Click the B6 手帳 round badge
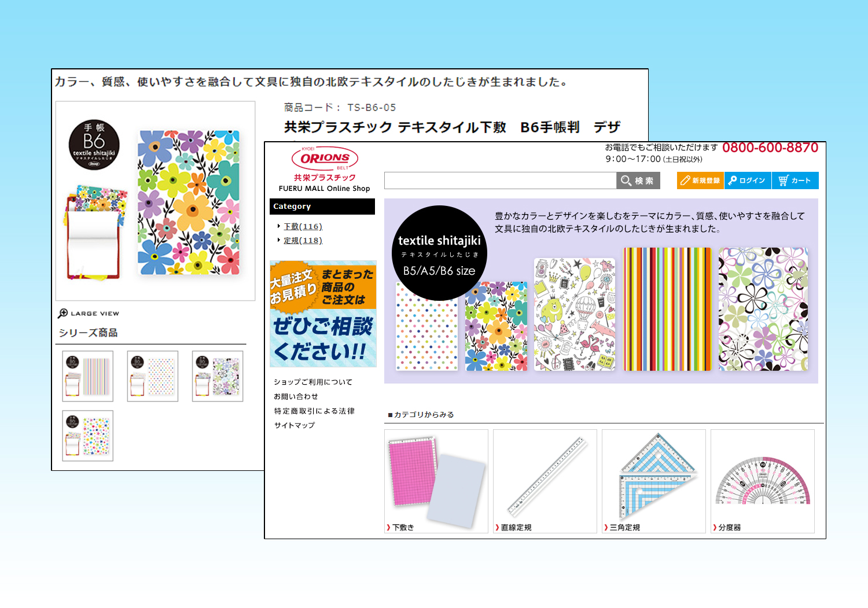868x608 pixels. point(94,145)
